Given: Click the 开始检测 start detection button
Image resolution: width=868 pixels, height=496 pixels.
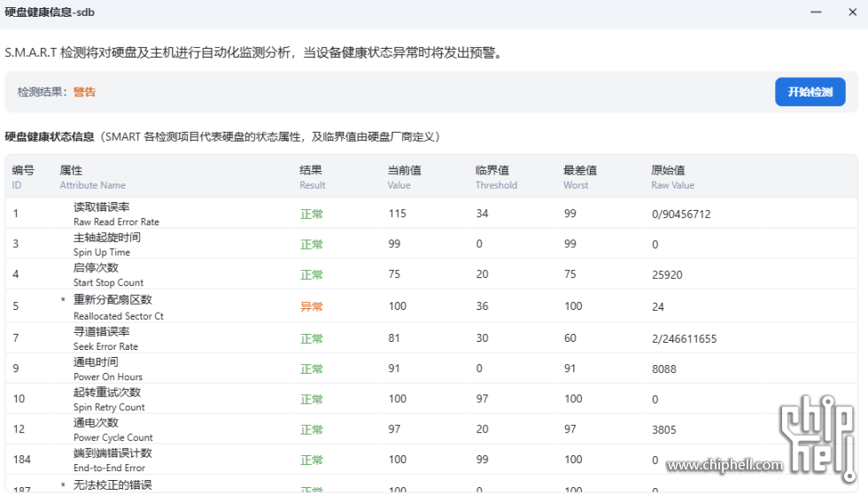Looking at the screenshot, I should [x=810, y=92].
